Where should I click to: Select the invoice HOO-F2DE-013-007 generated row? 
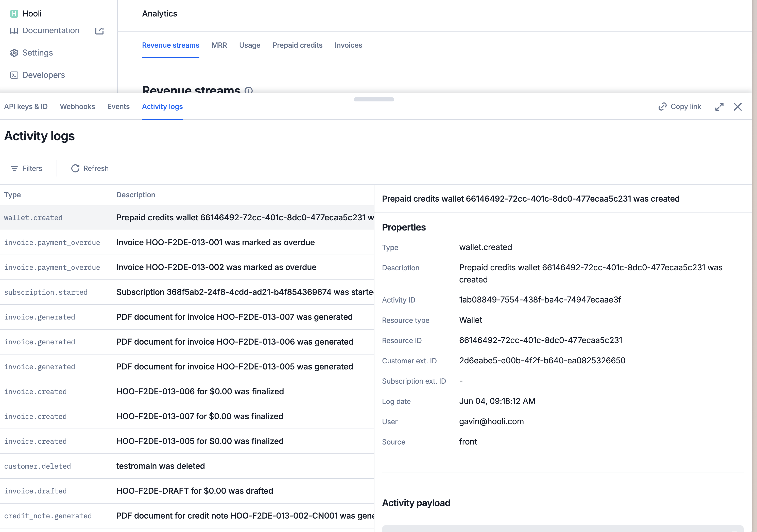[x=187, y=317]
